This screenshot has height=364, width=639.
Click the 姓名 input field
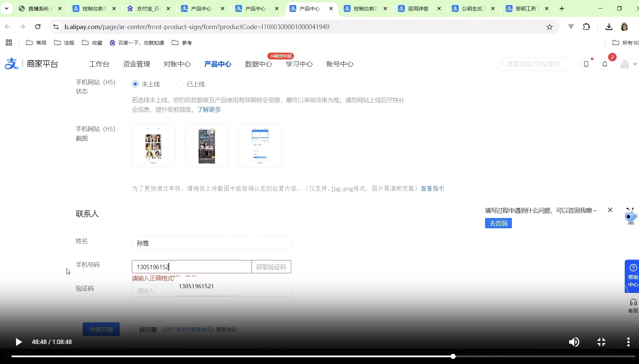211,243
